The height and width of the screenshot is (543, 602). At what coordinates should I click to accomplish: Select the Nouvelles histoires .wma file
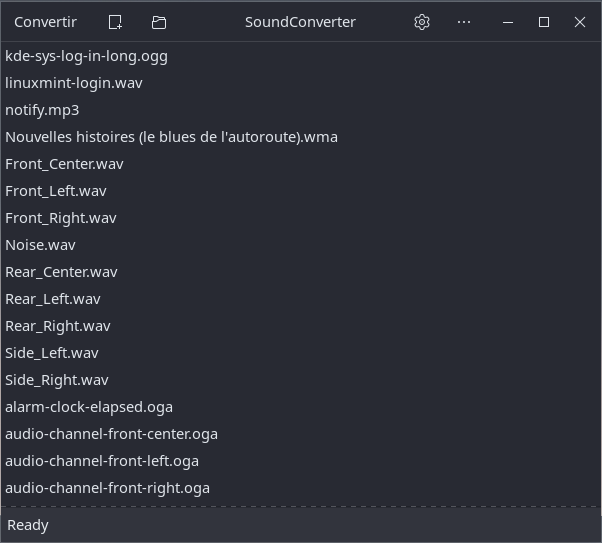[x=301, y=137]
